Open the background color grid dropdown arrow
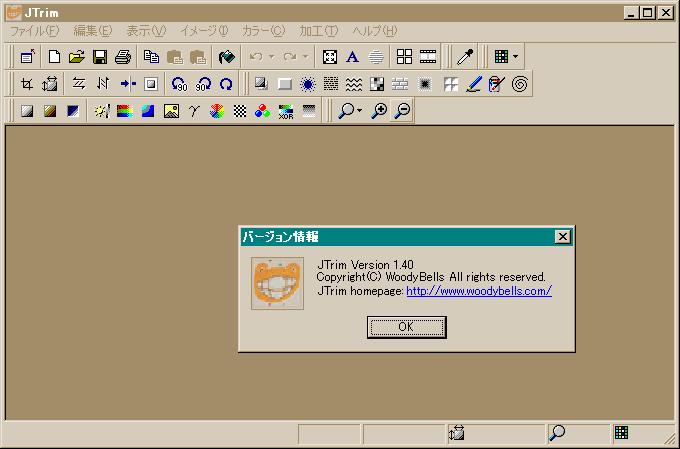 click(x=515, y=56)
